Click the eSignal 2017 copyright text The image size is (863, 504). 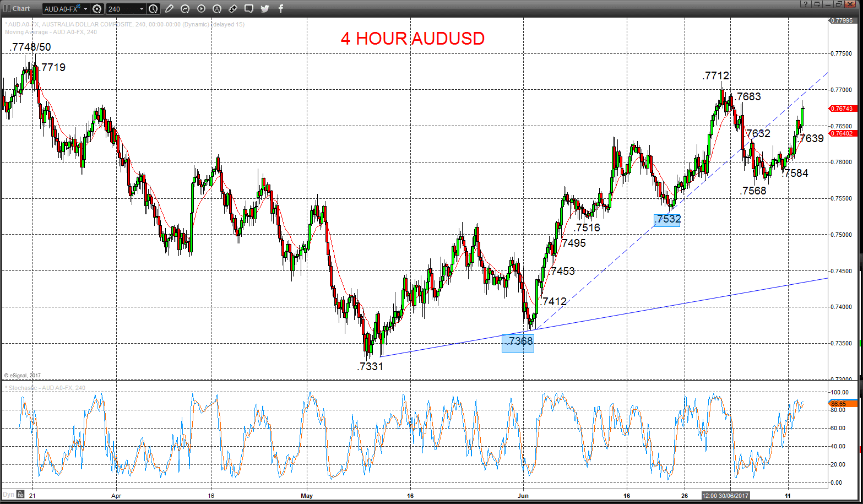23,376
